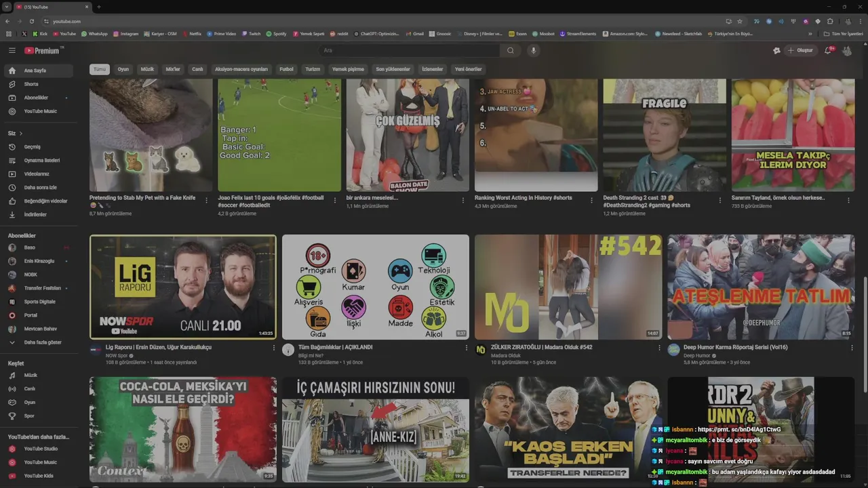Open Daha sonra izle
The width and height of the screenshot is (868, 488).
[x=39, y=187]
